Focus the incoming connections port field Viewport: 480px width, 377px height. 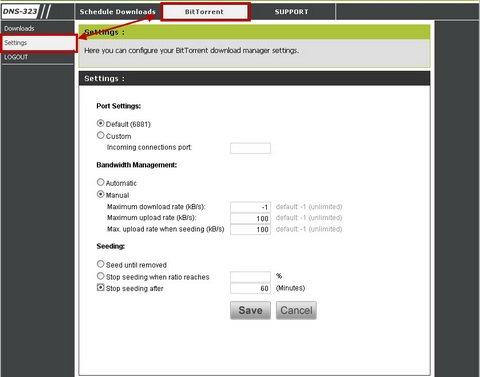pyautogui.click(x=250, y=148)
